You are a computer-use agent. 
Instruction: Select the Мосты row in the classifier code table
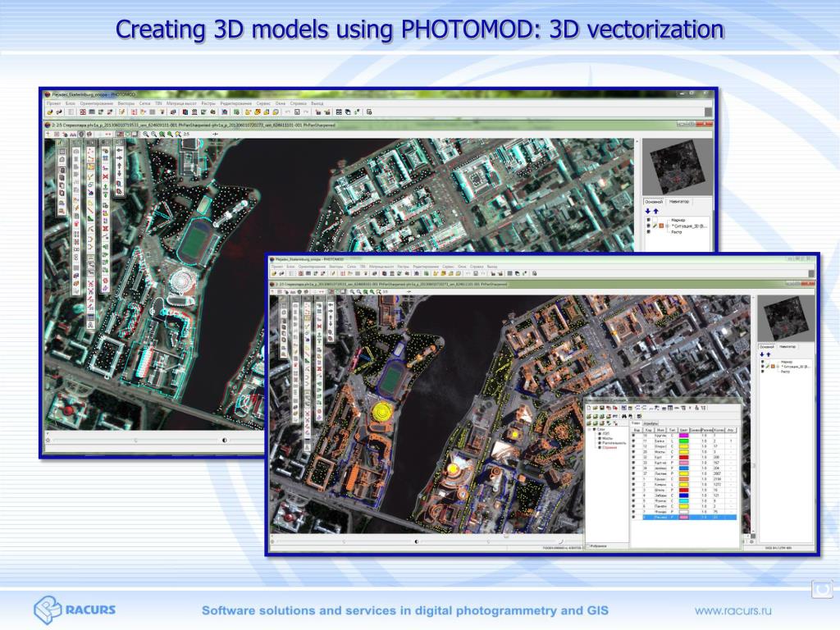pos(685,452)
